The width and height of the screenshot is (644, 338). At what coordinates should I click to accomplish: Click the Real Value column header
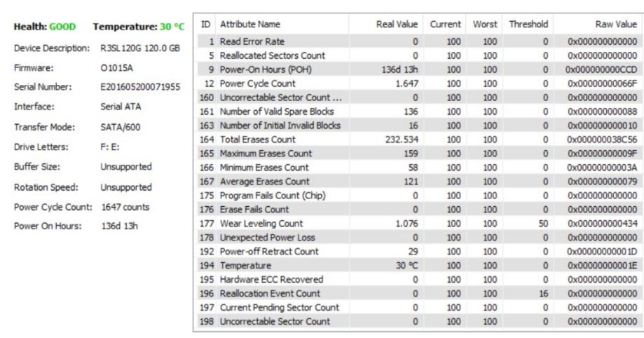click(x=385, y=25)
